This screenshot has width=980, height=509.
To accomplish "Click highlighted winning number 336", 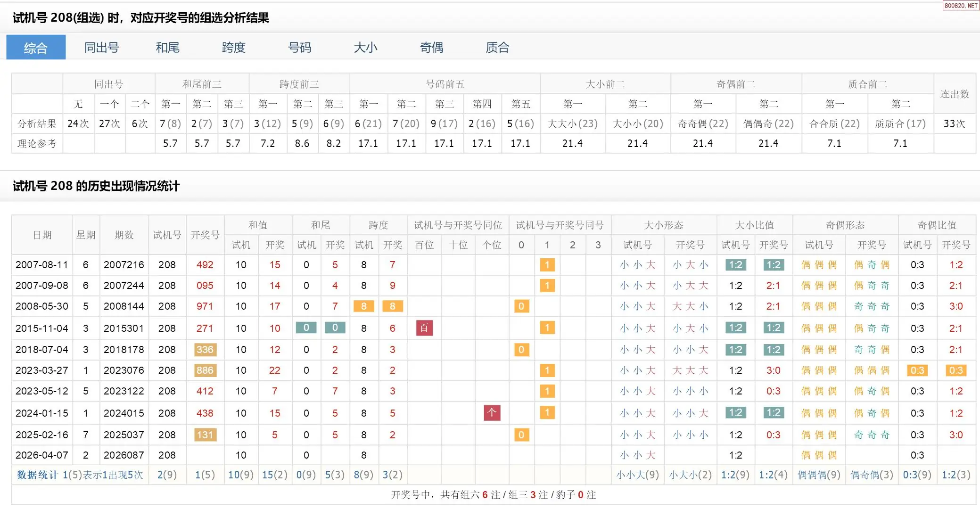I will coord(205,350).
